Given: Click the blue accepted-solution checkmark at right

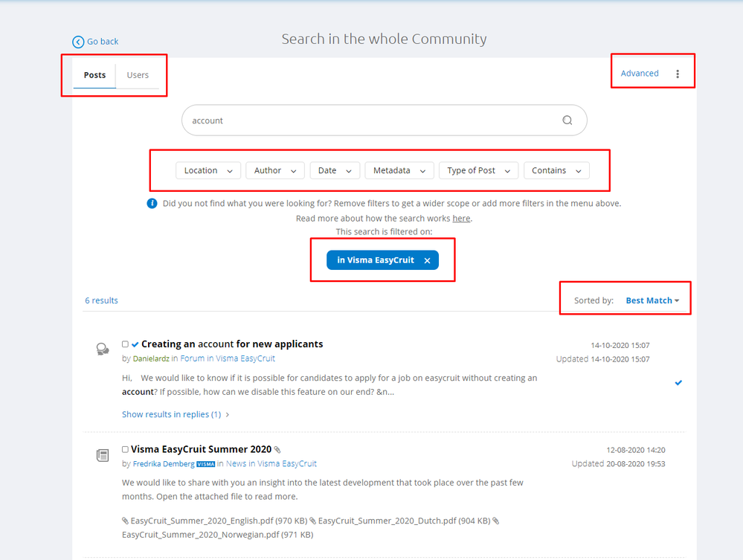Looking at the screenshot, I should (678, 383).
